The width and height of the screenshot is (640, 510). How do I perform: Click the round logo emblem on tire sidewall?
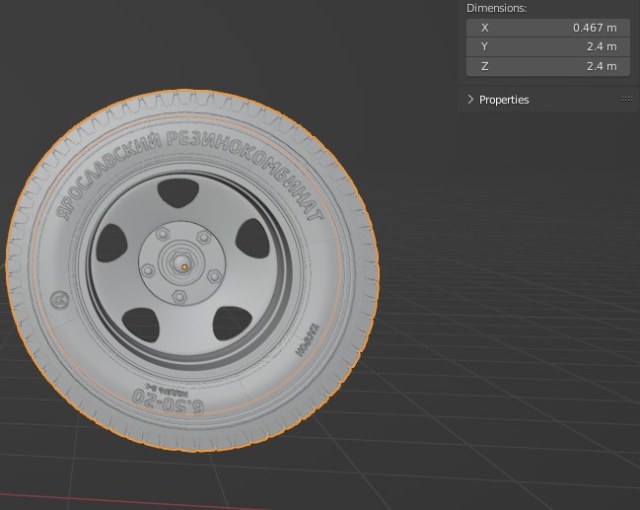(58, 299)
